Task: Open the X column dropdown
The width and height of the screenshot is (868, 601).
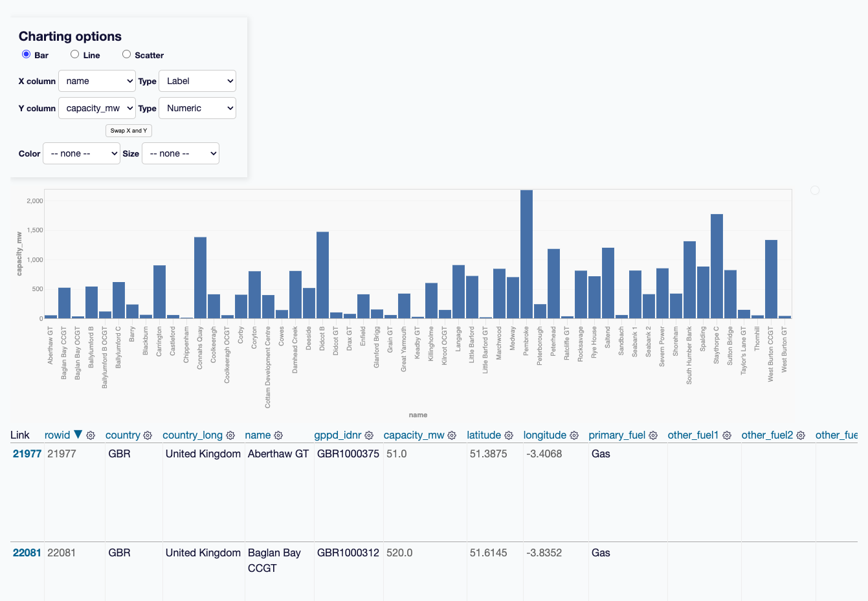Action: [x=97, y=81]
